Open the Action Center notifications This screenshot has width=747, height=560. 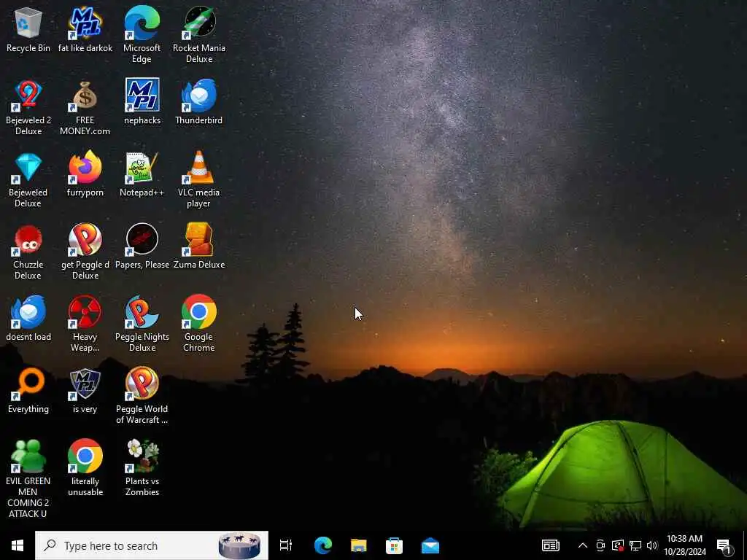[x=724, y=545]
